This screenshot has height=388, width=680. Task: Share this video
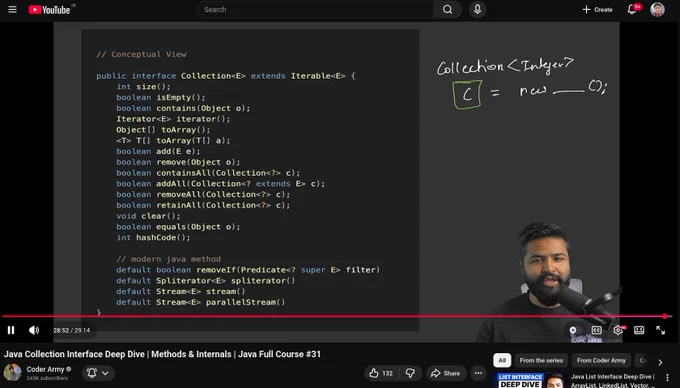tap(446, 373)
